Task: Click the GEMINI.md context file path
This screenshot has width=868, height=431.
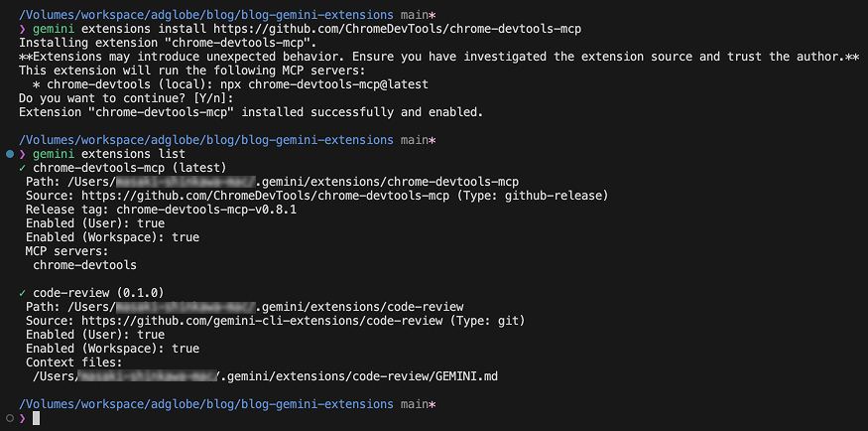Action: pos(265,376)
